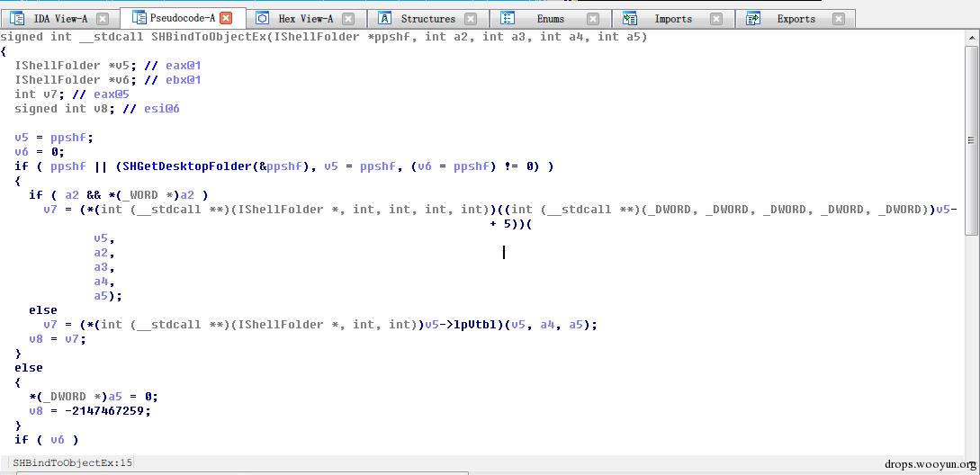The image size is (980, 475).
Task: Close the IDA View-A tab
Action: click(x=103, y=19)
